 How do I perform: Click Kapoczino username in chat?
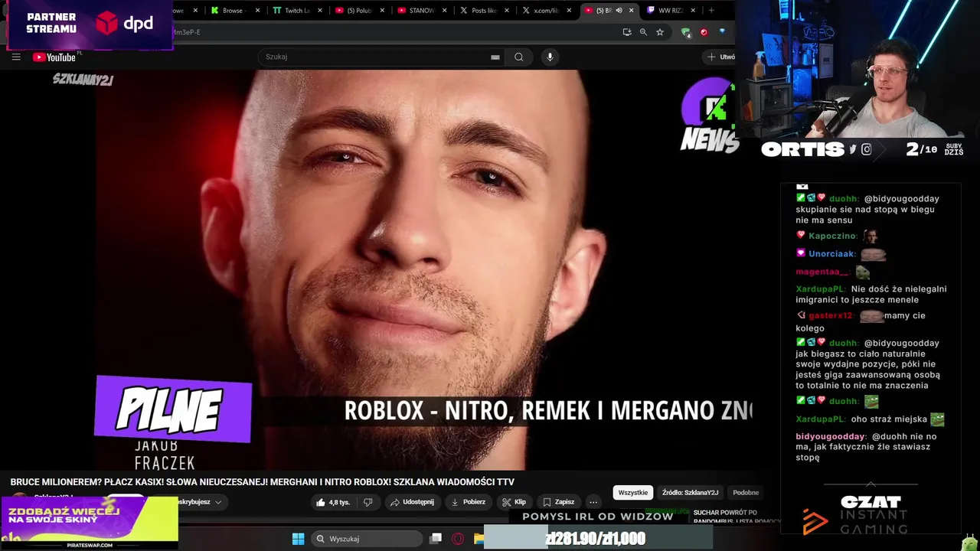click(832, 236)
